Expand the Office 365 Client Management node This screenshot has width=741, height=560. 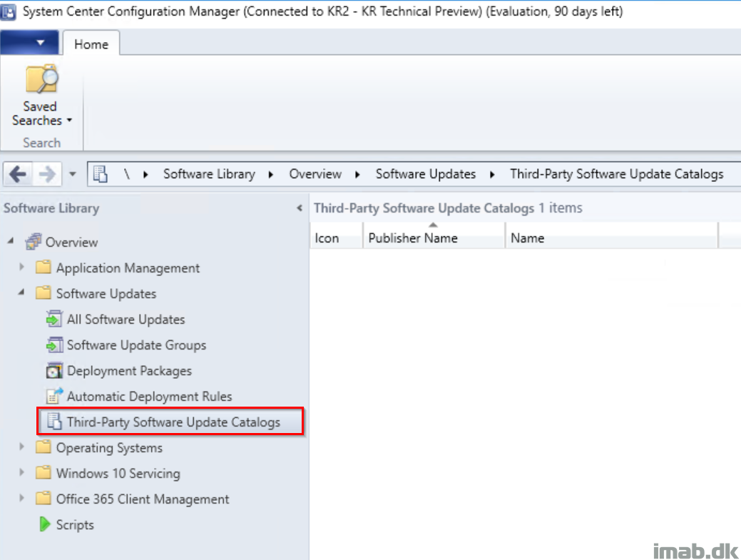(21, 498)
